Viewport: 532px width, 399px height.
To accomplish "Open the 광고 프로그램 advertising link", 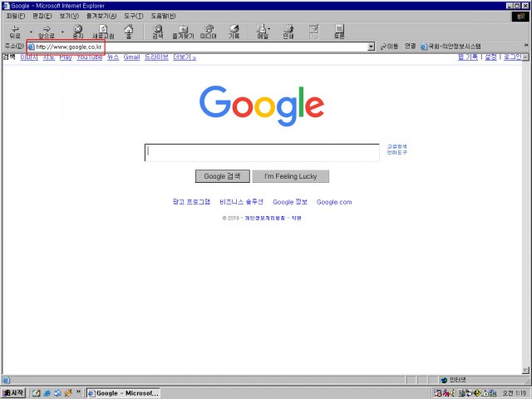I will tap(191, 202).
